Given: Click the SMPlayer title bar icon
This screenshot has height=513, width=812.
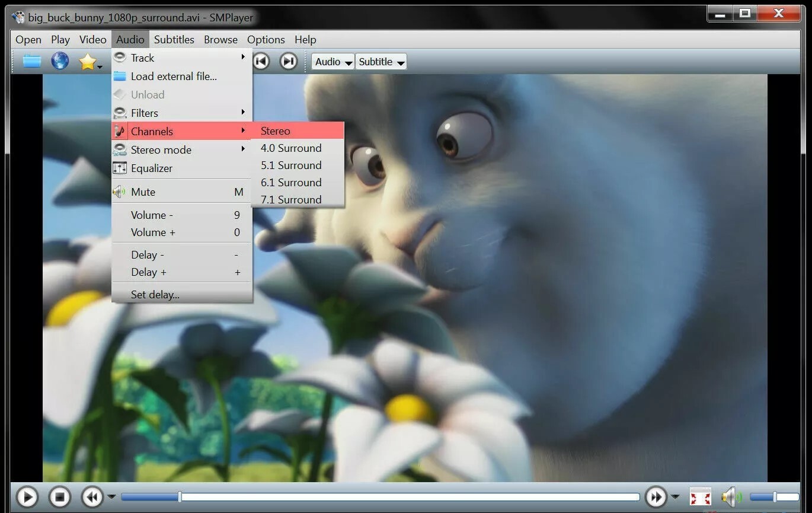Looking at the screenshot, I should point(18,17).
